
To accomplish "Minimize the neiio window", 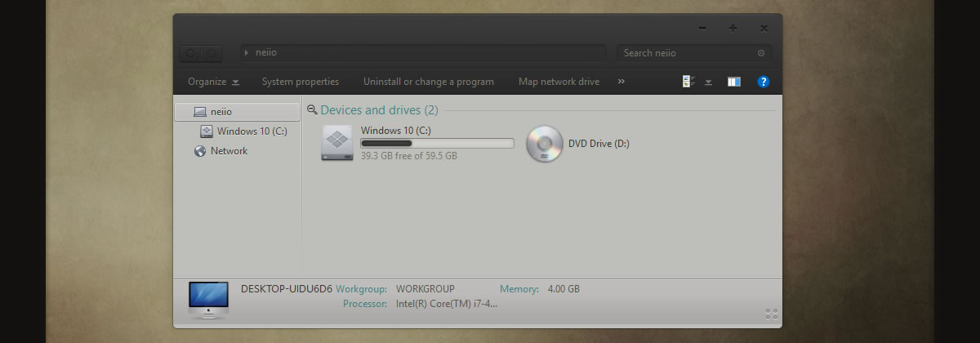I will point(702,28).
